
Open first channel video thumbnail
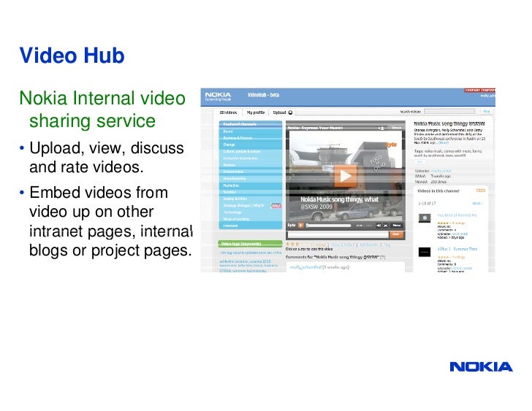point(425,218)
